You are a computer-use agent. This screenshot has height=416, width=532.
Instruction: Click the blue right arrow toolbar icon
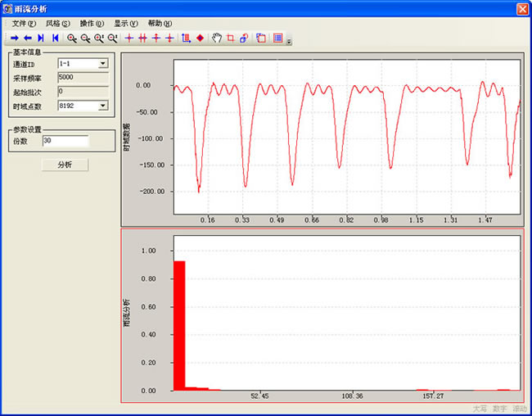(14, 38)
